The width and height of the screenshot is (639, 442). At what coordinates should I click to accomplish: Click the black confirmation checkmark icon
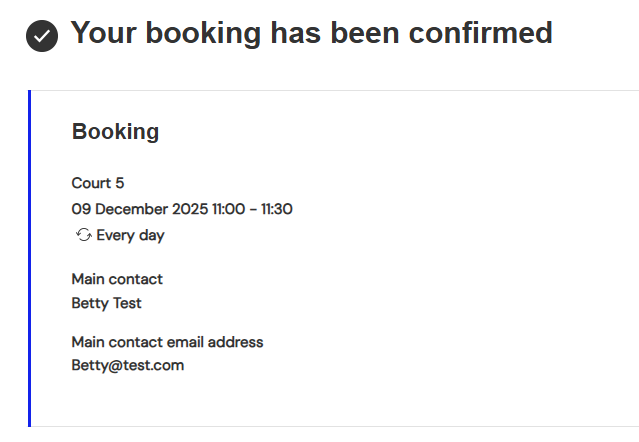pos(41,36)
